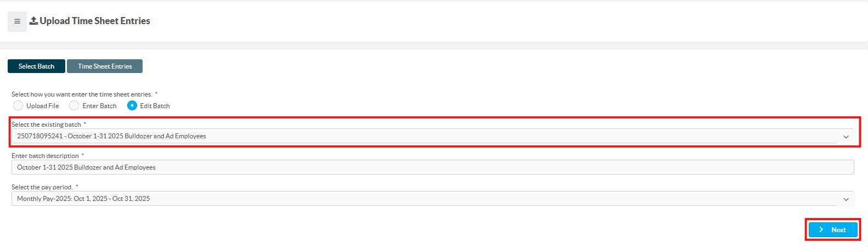Screen dimensions: 868x247
Task: Click the 'Select the pay period' label
Action: coord(42,187)
